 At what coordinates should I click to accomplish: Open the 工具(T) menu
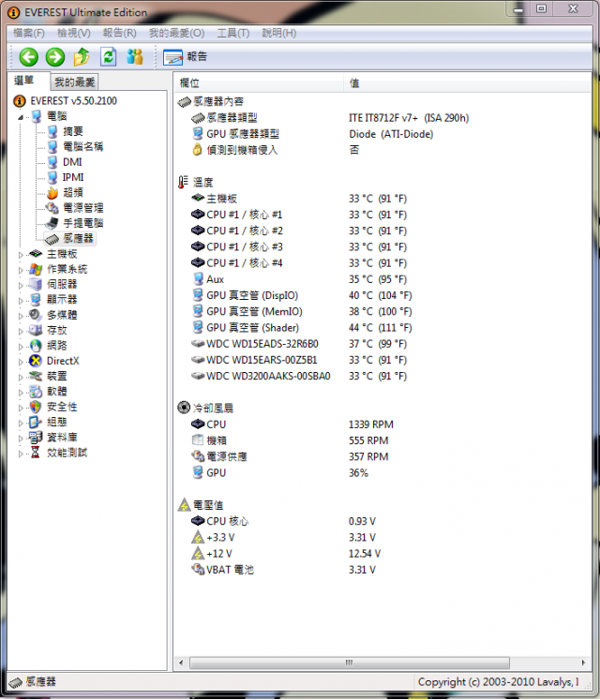[x=232, y=33]
